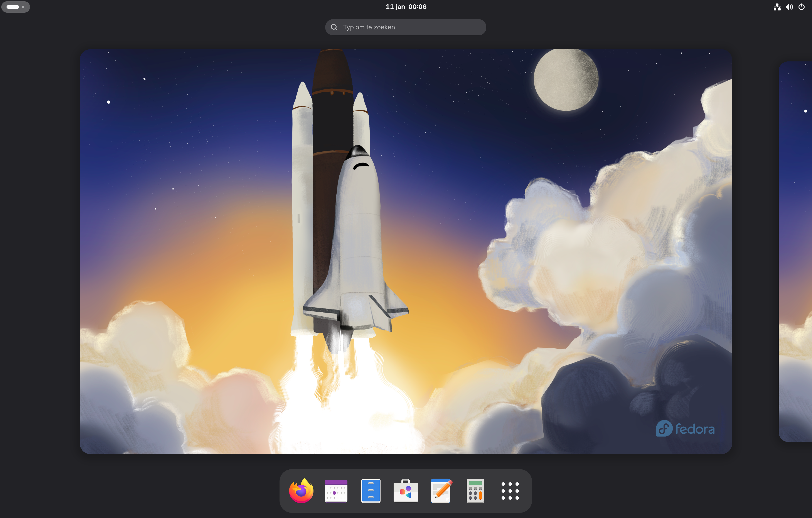Viewport: 812px width, 518px height.
Task: Click the Activities workspace indicator
Action: tap(15, 7)
